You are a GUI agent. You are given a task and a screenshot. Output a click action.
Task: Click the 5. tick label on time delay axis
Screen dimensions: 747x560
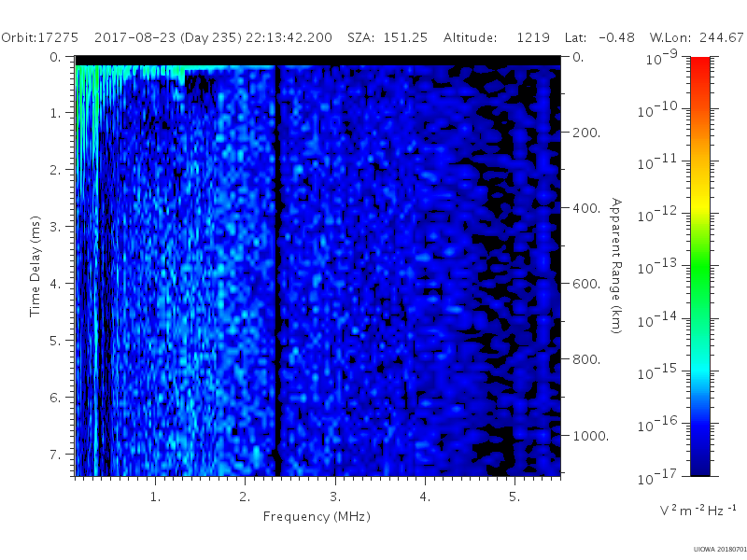click(x=56, y=341)
